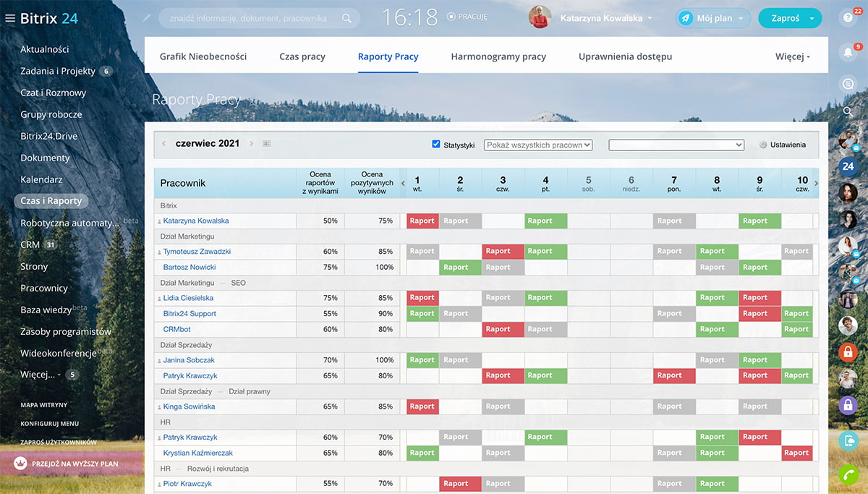Open Tymoteusz Zawadzki's employee link
This screenshot has height=494, width=868.
pos(197,252)
